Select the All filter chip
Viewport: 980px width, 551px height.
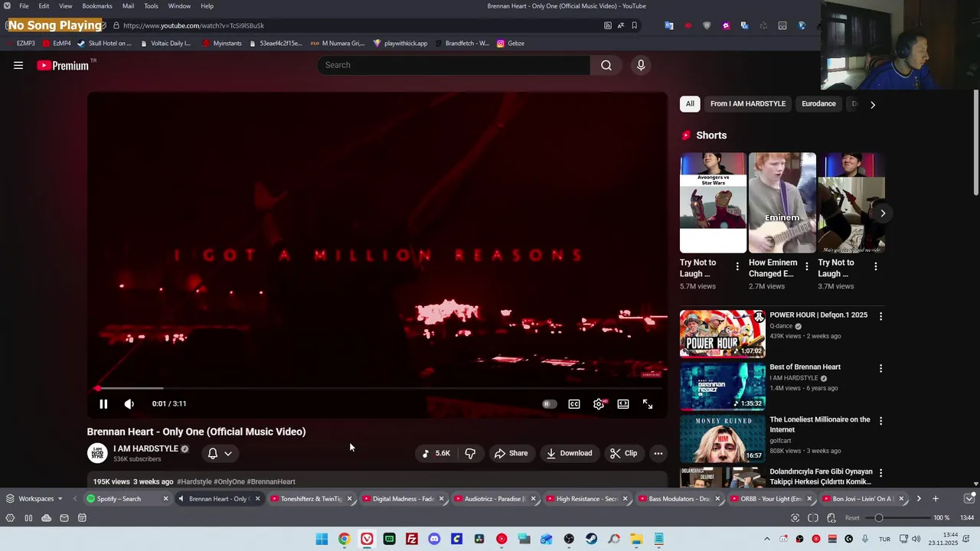click(690, 103)
